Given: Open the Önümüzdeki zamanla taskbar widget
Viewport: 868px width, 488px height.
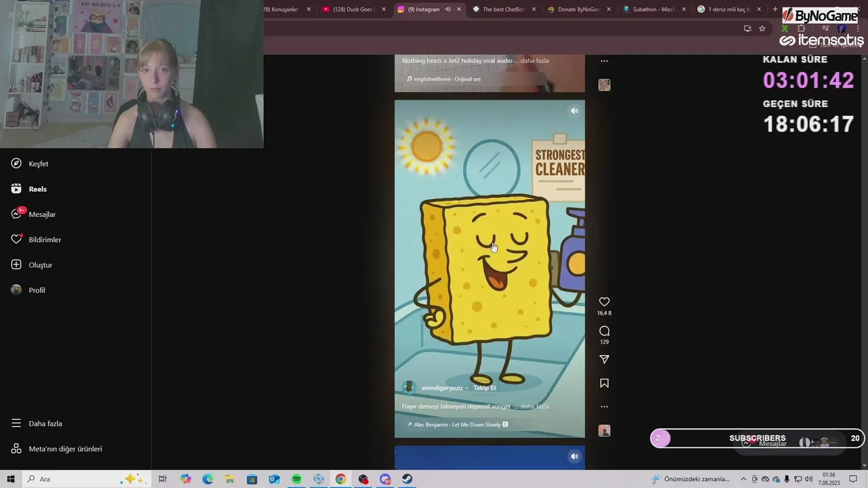Looking at the screenshot, I should tap(690, 479).
